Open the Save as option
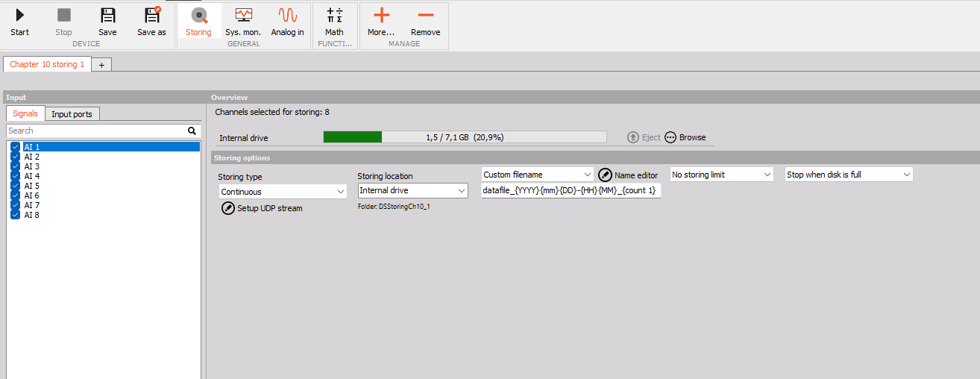980x379 pixels. (x=152, y=22)
